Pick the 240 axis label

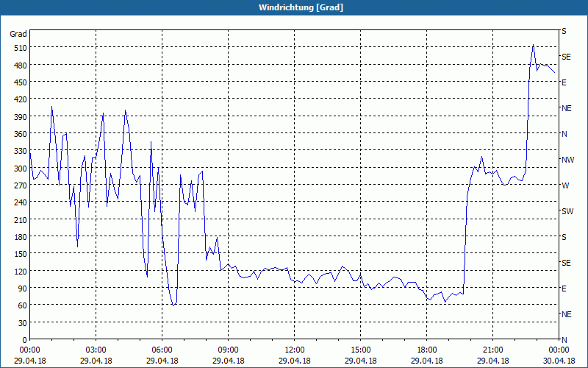[x=21, y=202]
